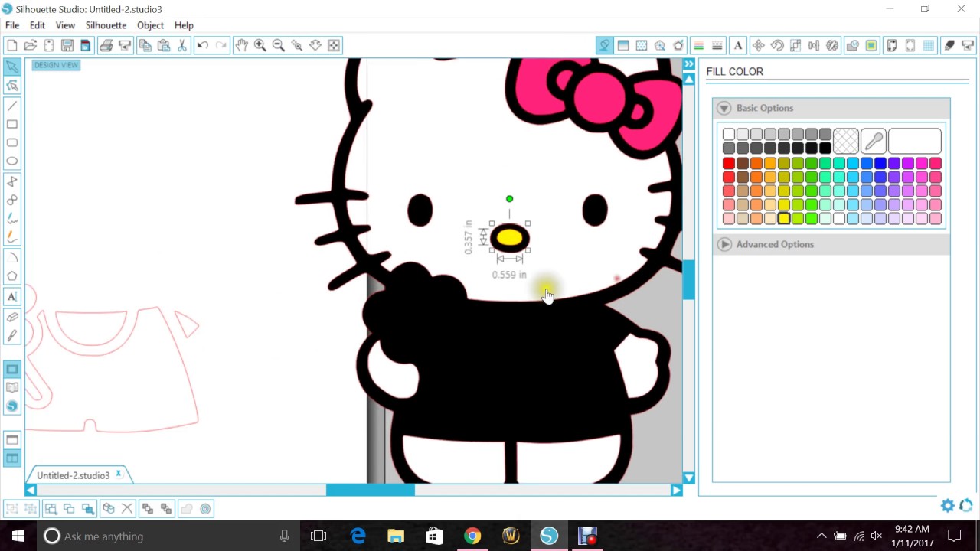Select the yellow oval nose shape
This screenshot has height=551, width=980.
[510, 238]
